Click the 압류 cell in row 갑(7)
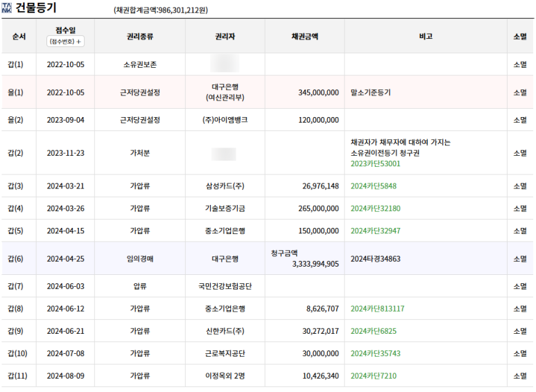The image size is (536, 392). 140,286
